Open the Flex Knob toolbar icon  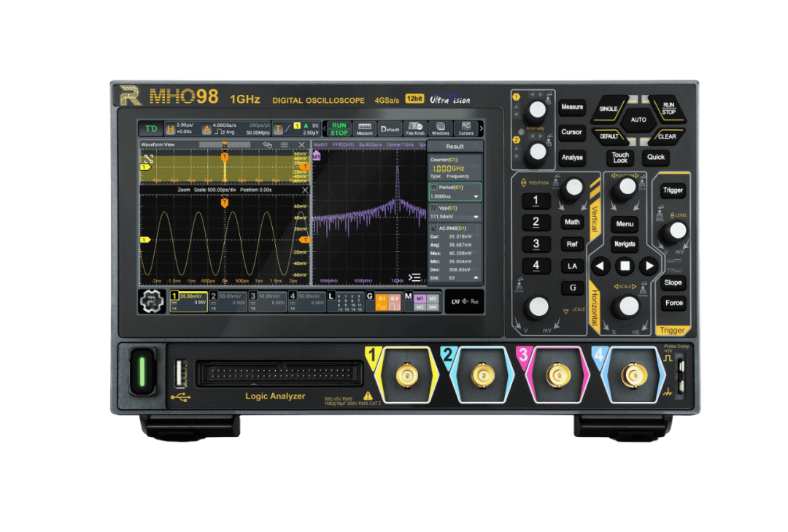415,128
